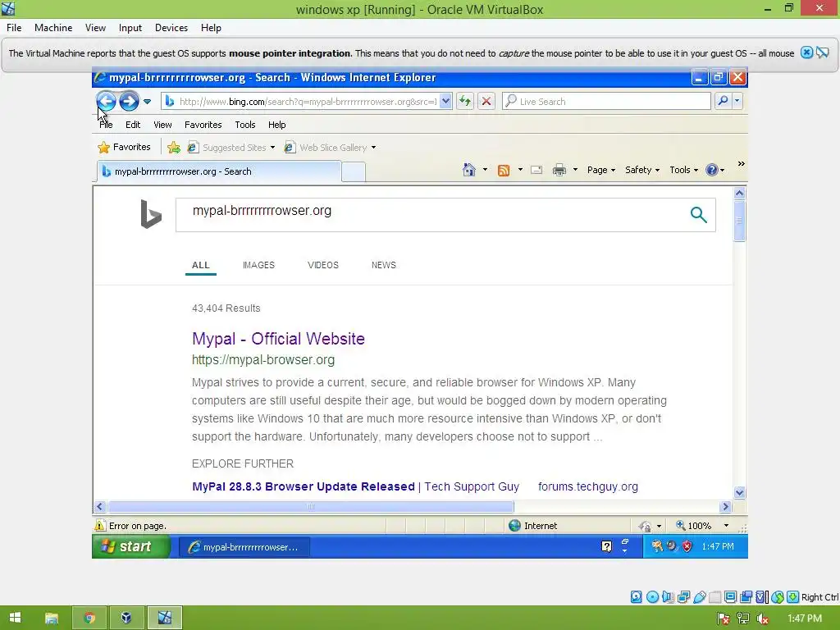
Task: Click the Home page icon
Action: pyautogui.click(x=468, y=170)
